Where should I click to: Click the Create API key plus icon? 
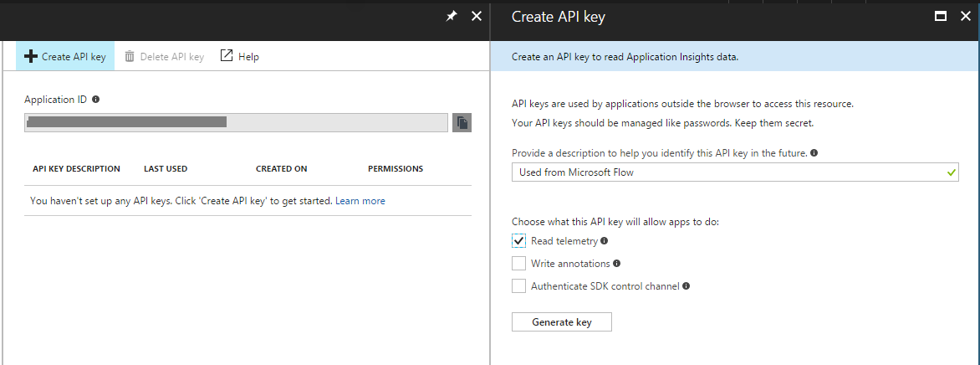(x=31, y=56)
